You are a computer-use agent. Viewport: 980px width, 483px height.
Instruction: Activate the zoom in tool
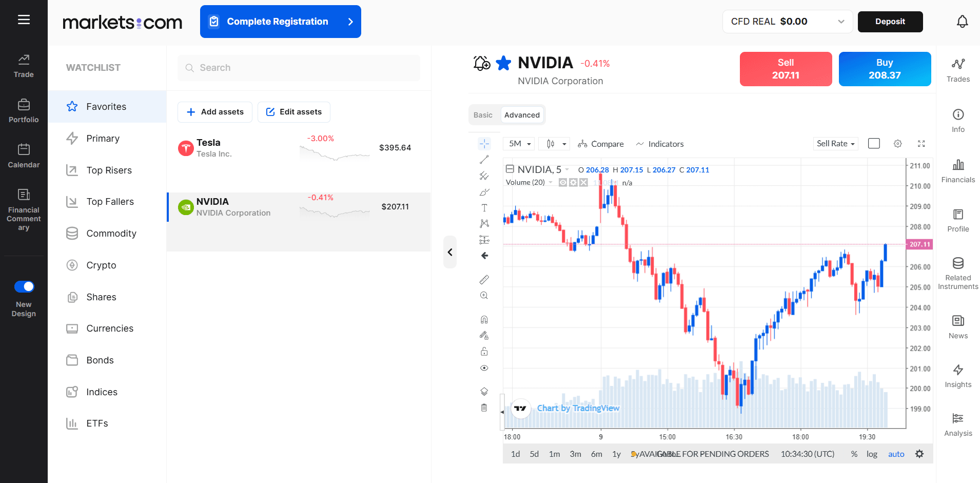[484, 296]
